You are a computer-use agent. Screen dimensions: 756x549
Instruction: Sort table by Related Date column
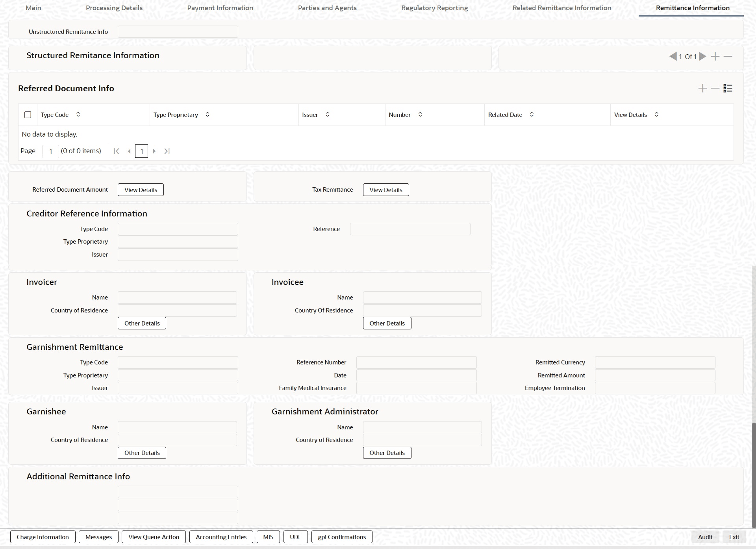[x=532, y=115]
